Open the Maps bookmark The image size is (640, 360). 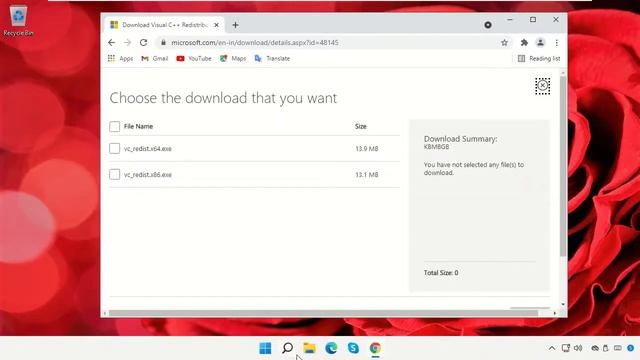(x=233, y=58)
